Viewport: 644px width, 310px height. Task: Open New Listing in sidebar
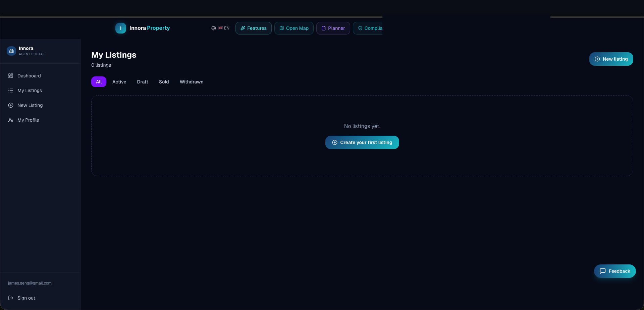40,105
